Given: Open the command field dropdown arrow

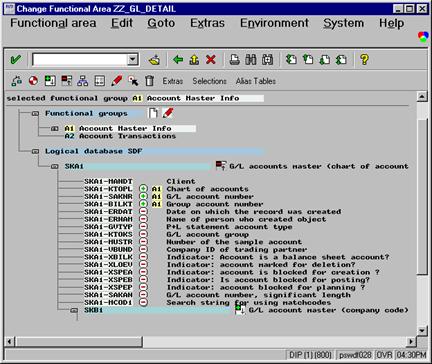Looking at the screenshot, I should pyautogui.click(x=132, y=60).
